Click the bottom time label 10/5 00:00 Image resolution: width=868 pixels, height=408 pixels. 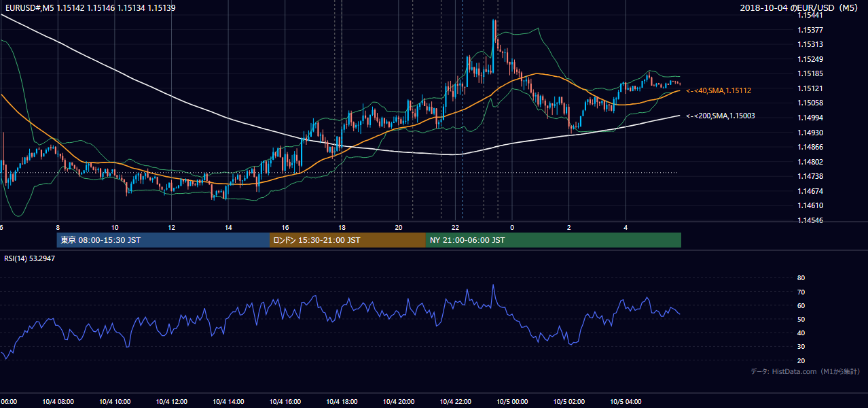tap(512, 402)
